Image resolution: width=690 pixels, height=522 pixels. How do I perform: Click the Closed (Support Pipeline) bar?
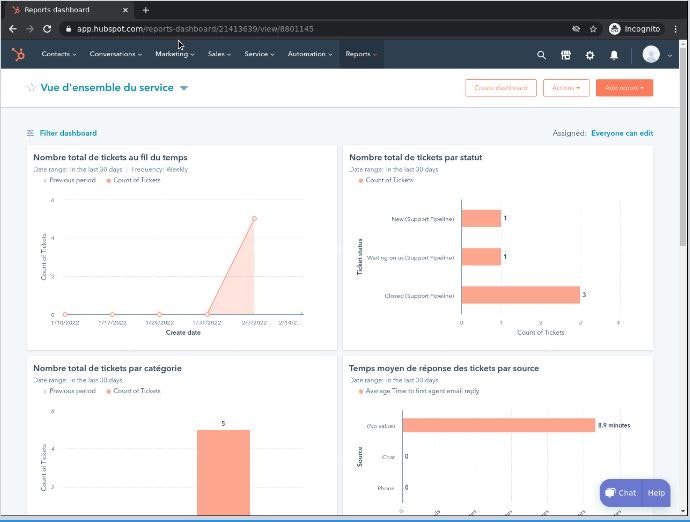[x=520, y=295]
